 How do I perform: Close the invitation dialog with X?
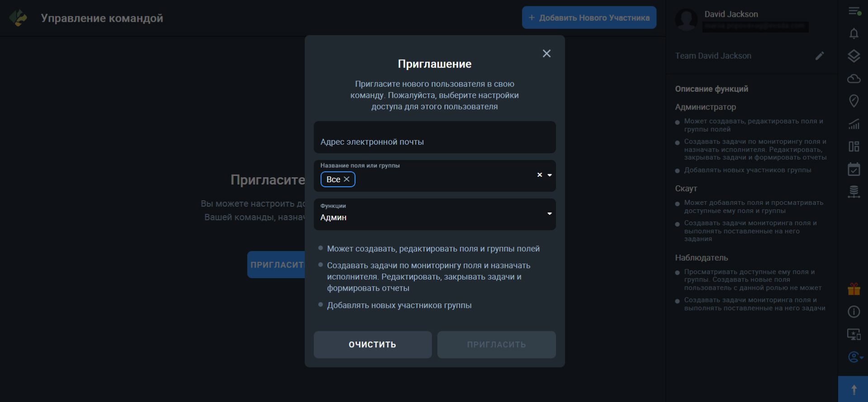click(546, 54)
